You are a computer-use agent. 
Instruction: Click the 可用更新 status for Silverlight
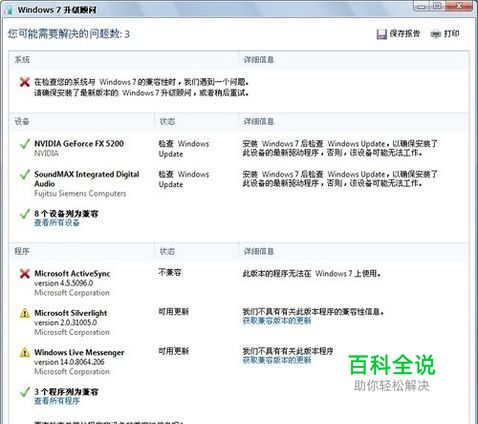tap(173, 312)
